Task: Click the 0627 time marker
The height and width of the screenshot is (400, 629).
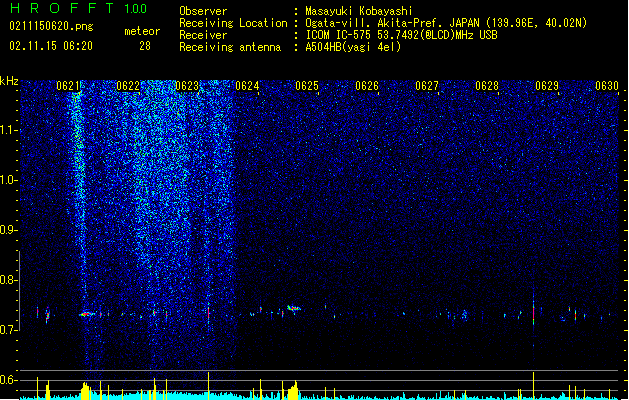Action: [x=427, y=86]
